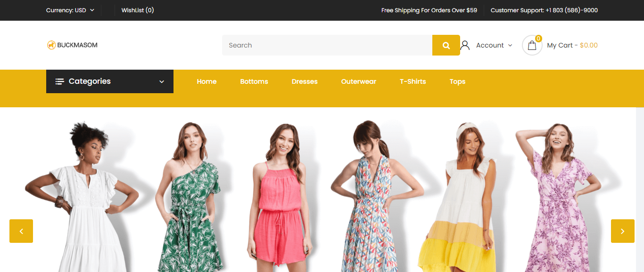
Task: Click the My Cart $0.00 link
Action: click(572, 45)
